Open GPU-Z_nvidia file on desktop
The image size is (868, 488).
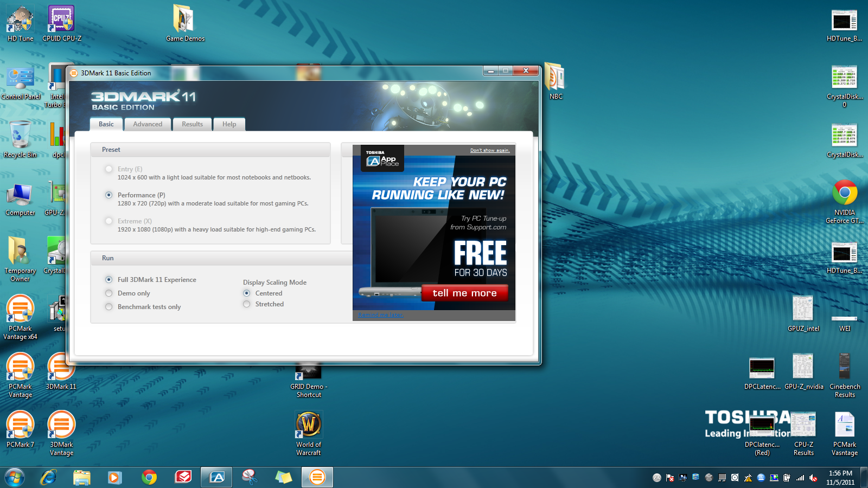coord(803,371)
